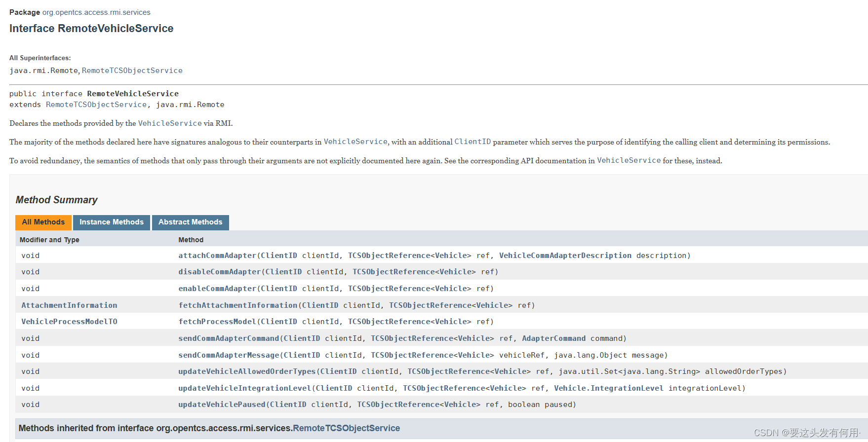868x442 pixels.
Task: Click ClientID in the updateVehicleAllowedOrderTypes row
Action: point(338,371)
